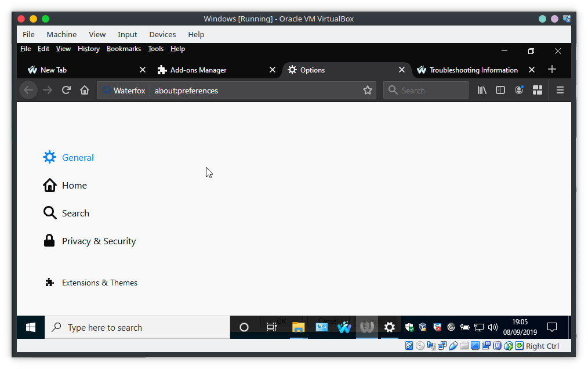Click the taskbar clock showing 19:05
This screenshot has height=369, width=588.
[520, 327]
